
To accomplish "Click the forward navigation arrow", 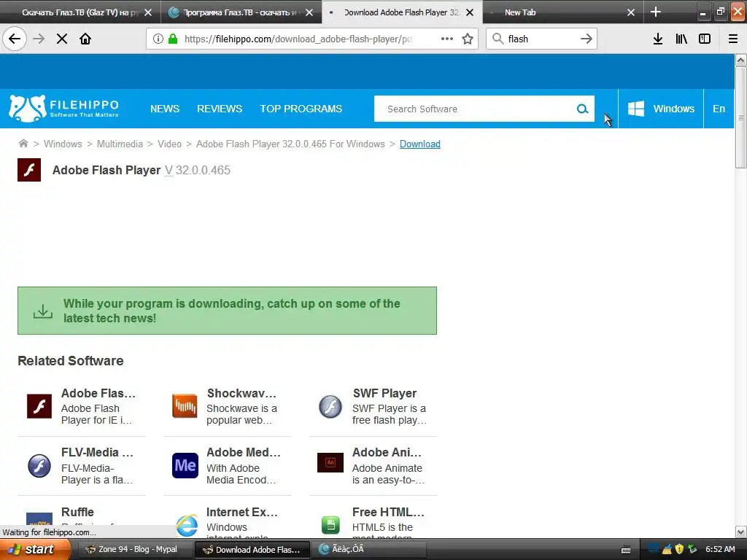I will [x=39, y=39].
